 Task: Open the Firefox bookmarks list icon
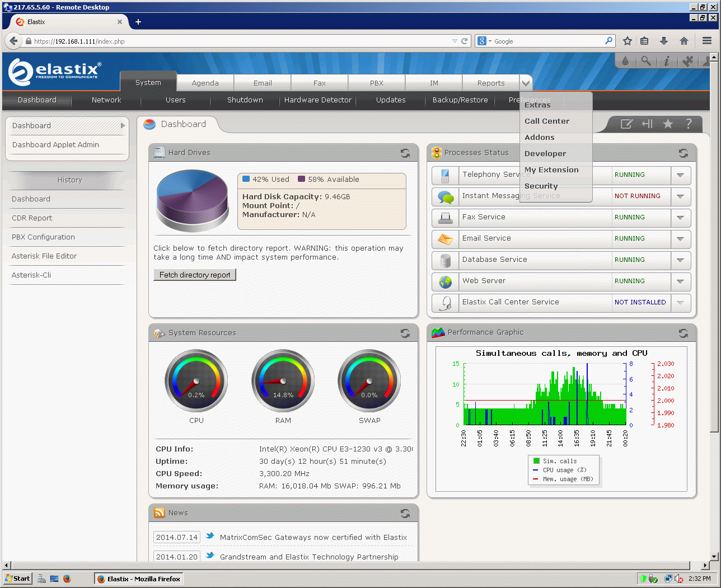point(644,41)
